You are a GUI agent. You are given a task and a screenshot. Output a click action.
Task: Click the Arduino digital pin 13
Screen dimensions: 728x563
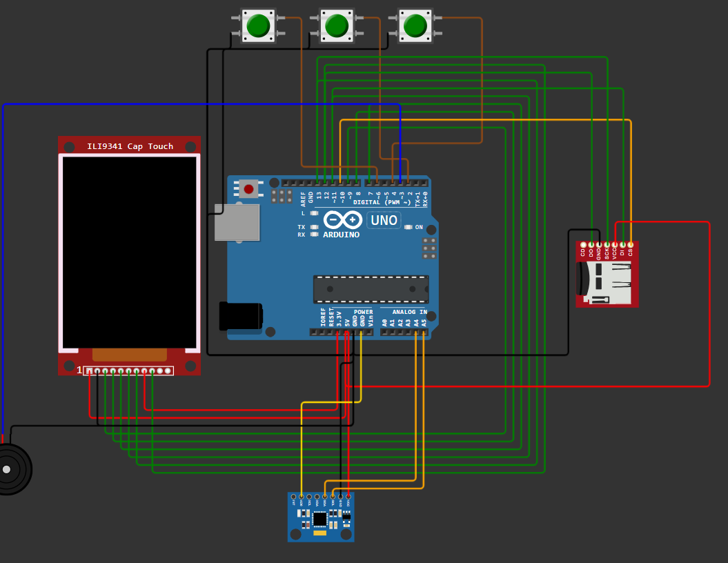[318, 184]
